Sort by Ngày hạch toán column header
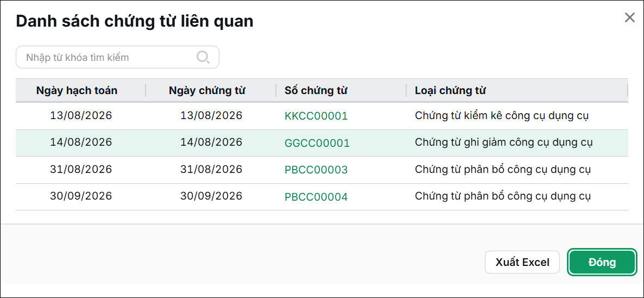This screenshot has height=298, width=644. coord(77,90)
